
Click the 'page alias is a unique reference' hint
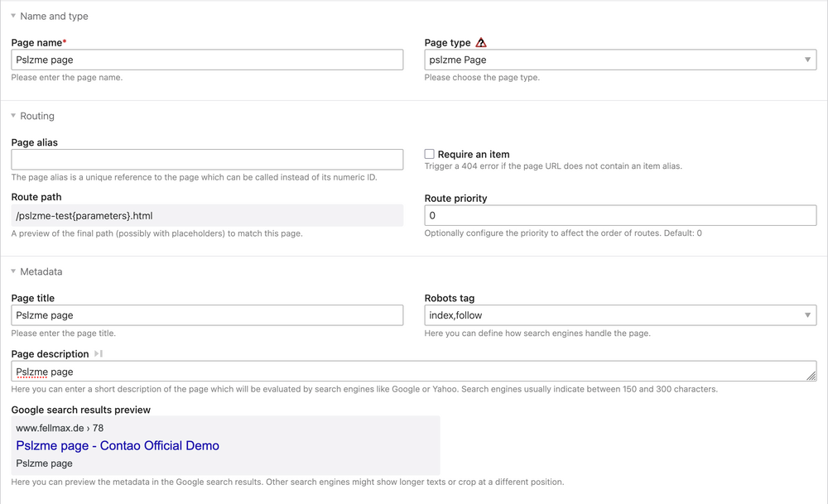point(195,177)
